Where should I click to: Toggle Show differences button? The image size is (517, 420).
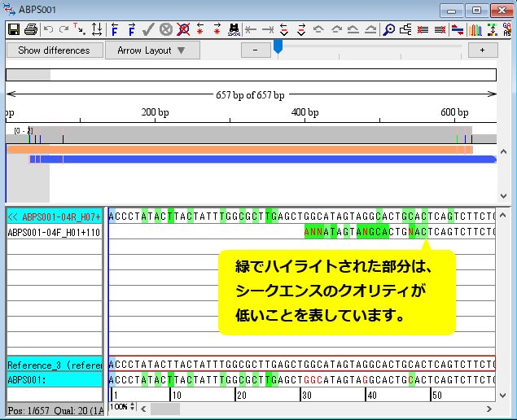(x=54, y=50)
